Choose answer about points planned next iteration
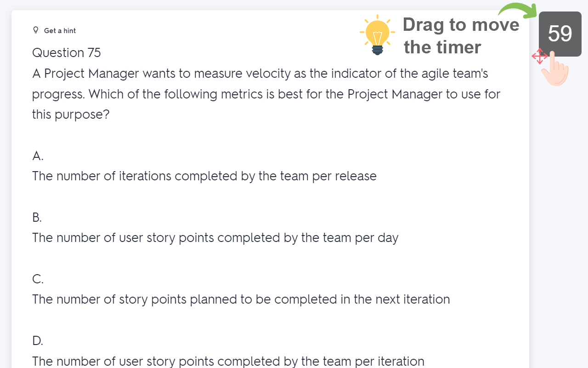 point(241,299)
